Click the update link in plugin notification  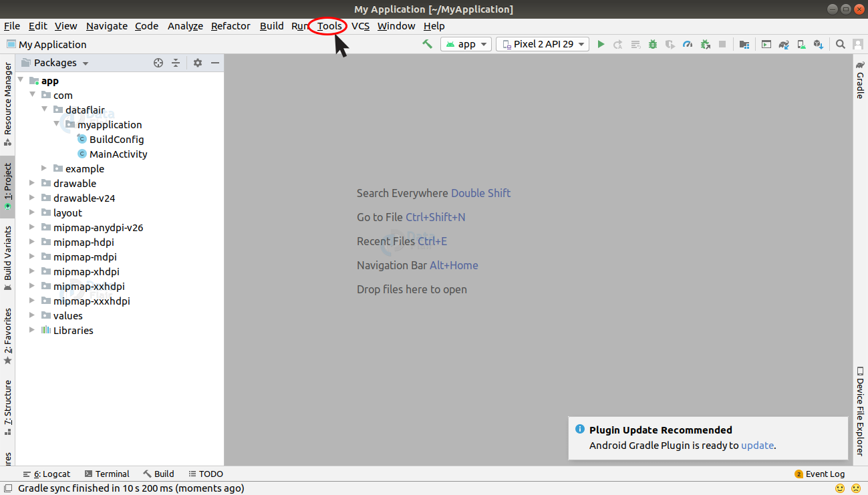(x=757, y=446)
